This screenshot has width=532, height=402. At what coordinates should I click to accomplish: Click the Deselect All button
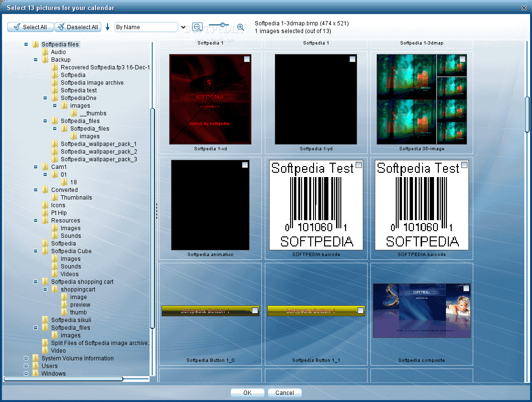coord(78,27)
